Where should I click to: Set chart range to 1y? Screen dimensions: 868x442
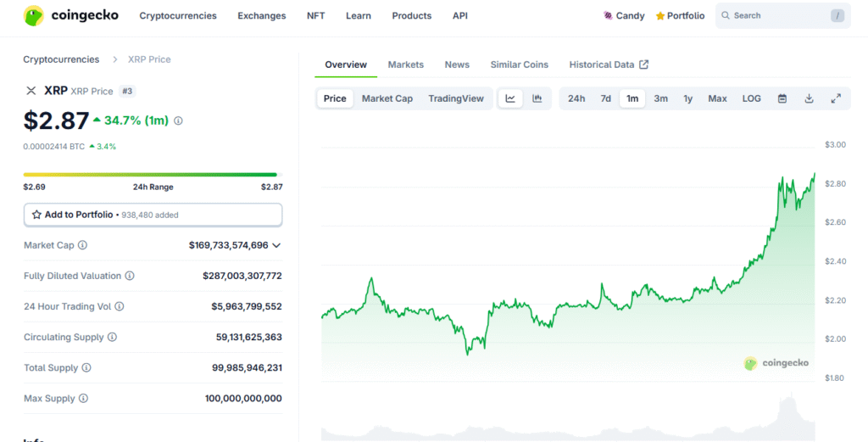(688, 98)
